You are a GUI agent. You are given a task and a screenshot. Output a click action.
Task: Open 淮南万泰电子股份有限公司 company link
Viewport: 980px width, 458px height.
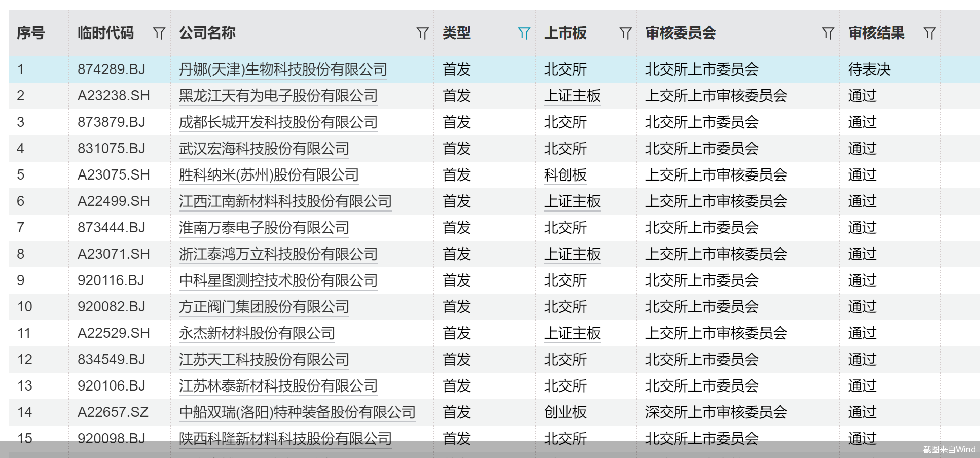point(264,228)
